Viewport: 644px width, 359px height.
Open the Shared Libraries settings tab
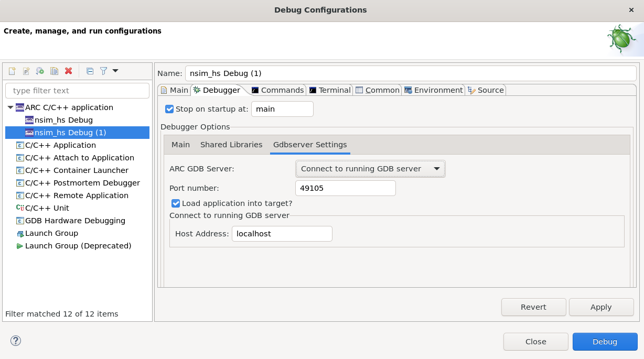(x=231, y=145)
